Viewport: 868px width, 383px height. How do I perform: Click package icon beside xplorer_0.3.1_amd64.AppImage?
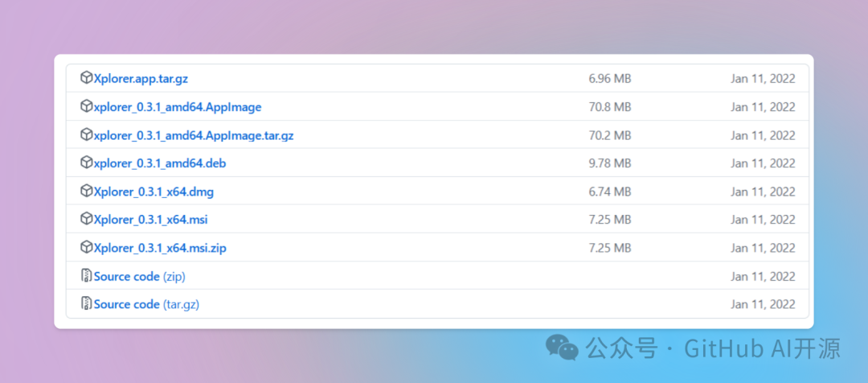click(x=86, y=106)
